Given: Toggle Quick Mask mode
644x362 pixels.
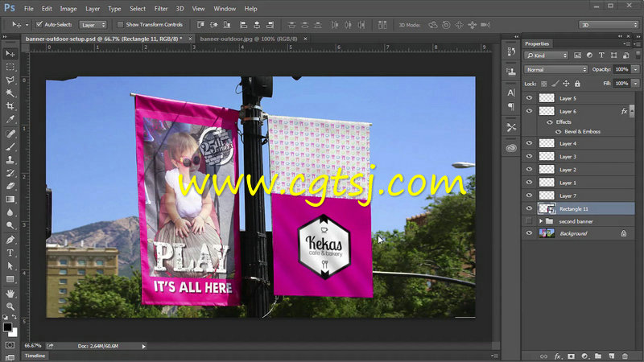Looking at the screenshot, I should [x=10, y=345].
